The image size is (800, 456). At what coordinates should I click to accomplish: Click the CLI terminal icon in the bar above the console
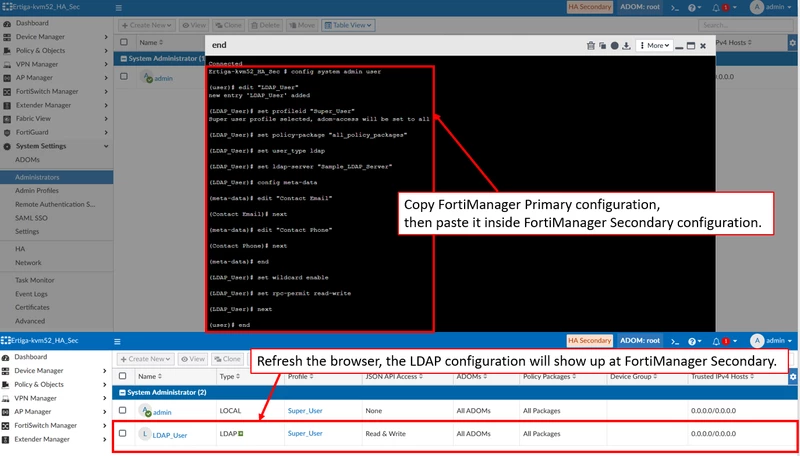[675, 8]
